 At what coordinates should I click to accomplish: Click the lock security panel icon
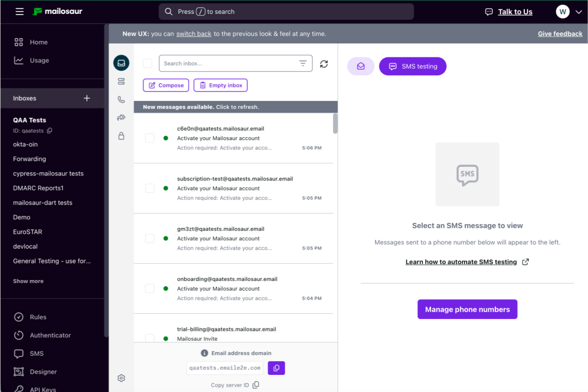121,136
